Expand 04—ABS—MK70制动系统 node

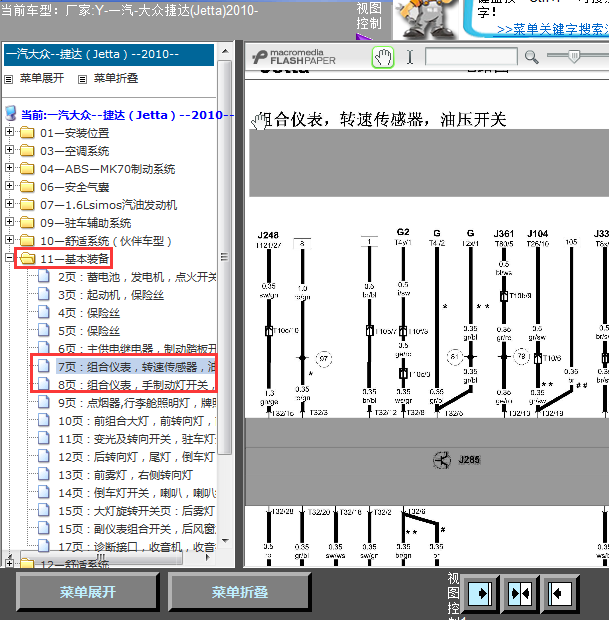coord(10,168)
